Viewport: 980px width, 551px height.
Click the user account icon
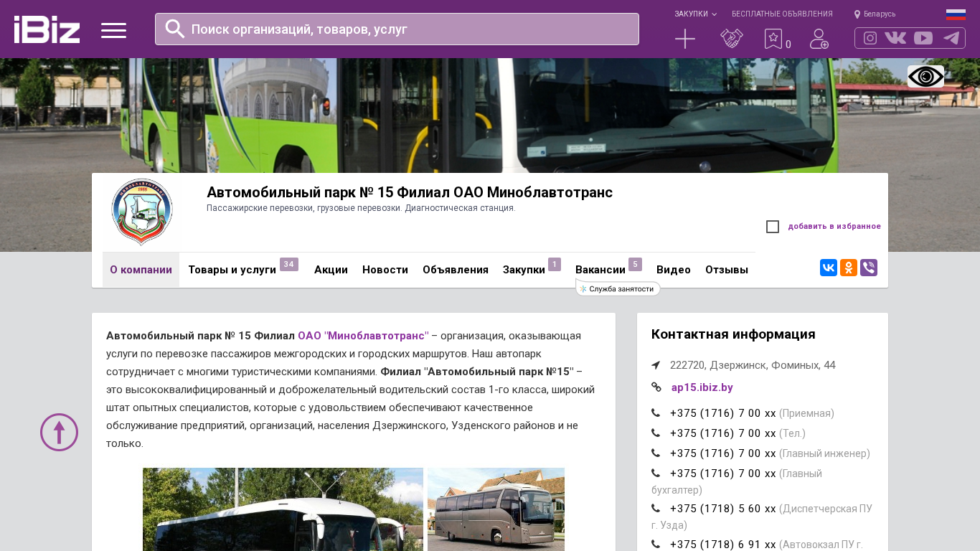(x=819, y=39)
